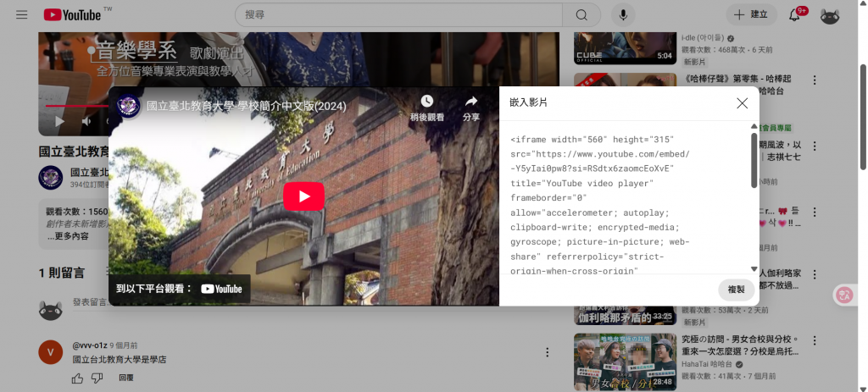Open the HahaTai 哈哈台 channel link
The image size is (868, 392).
(708, 365)
